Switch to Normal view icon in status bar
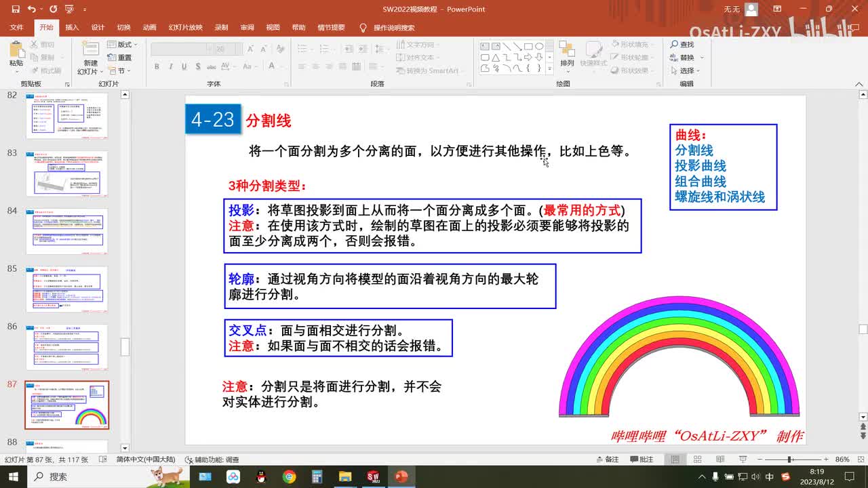Viewport: 868px width, 488px height. tap(675, 459)
